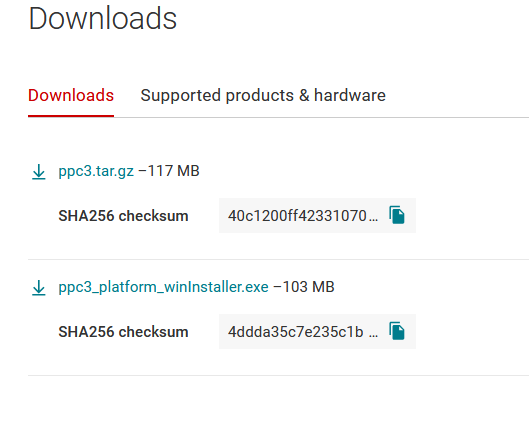The width and height of the screenshot is (529, 424).
Task: Switch to the Downloads tab
Action: [x=71, y=95]
